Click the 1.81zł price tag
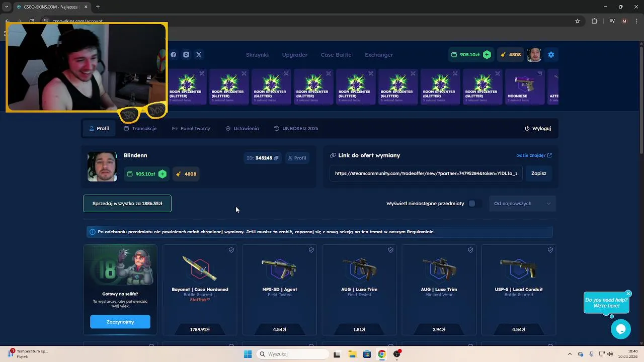 click(359, 330)
